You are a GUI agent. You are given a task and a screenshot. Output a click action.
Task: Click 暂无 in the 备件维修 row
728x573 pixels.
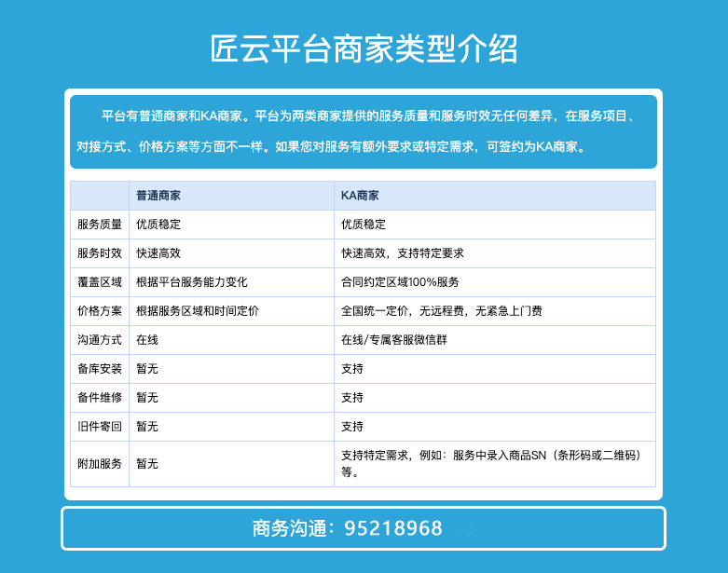coord(147,398)
